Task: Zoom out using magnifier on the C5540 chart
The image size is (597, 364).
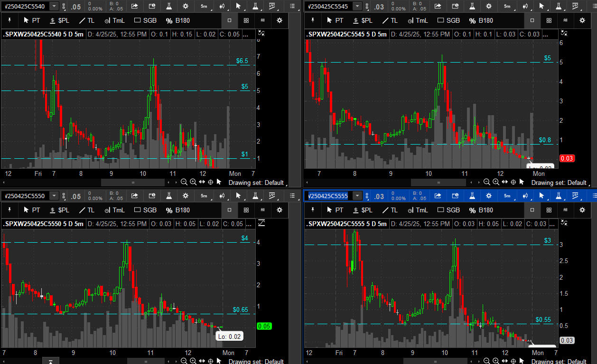Action: tap(184, 182)
